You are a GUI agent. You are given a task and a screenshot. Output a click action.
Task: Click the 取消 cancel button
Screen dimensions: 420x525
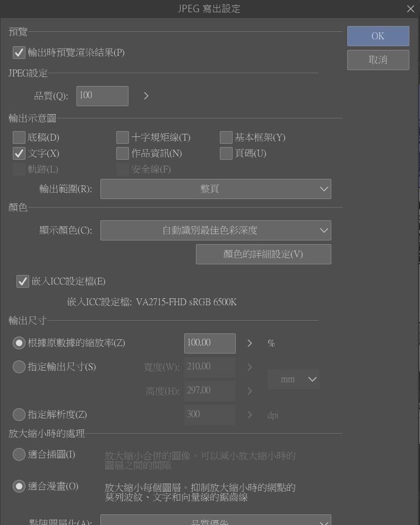[378, 60]
